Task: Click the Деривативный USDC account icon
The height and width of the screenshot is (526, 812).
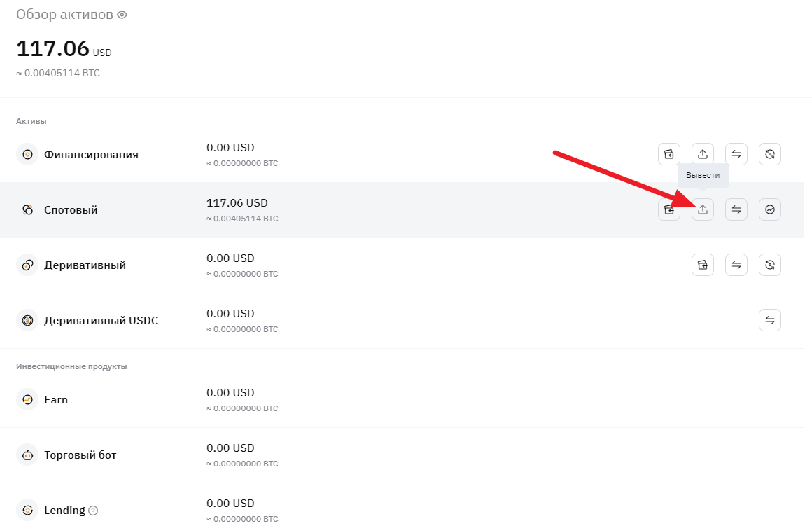Action: tap(27, 321)
